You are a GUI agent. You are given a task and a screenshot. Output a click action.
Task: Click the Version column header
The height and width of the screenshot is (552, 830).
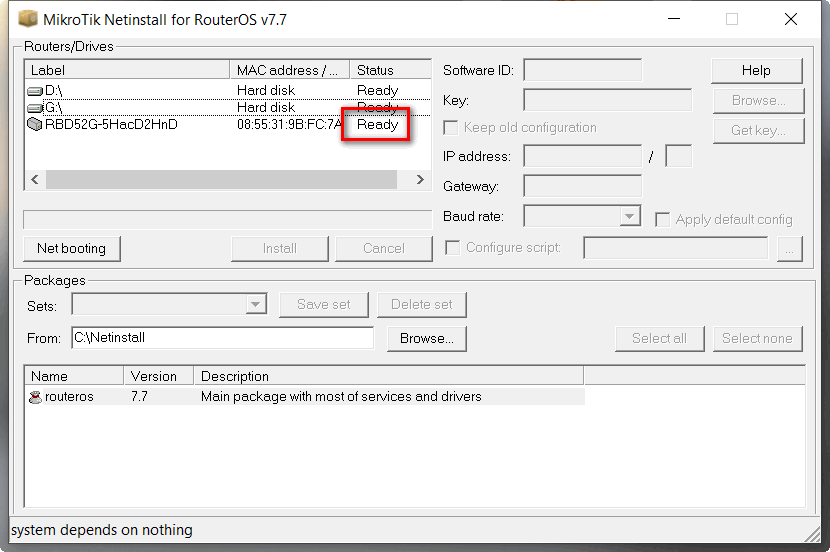pos(159,376)
